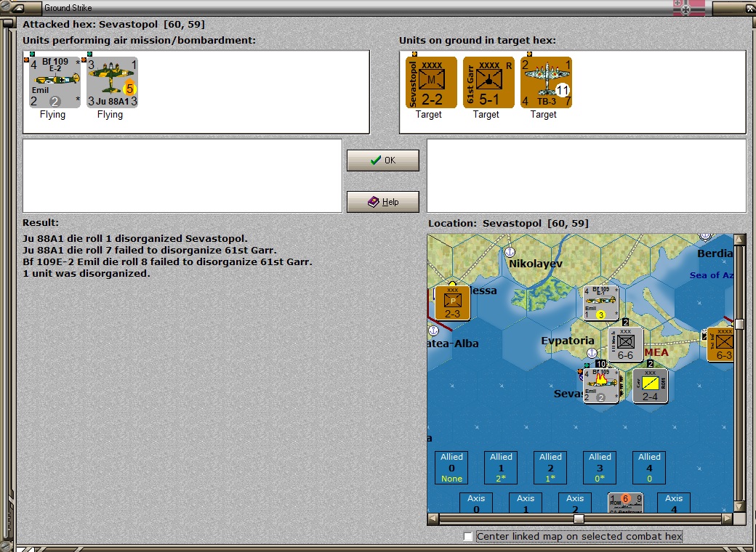The width and height of the screenshot is (756, 552).
Task: Click 'Units on ground in target hex:' heading
Action: [478, 41]
